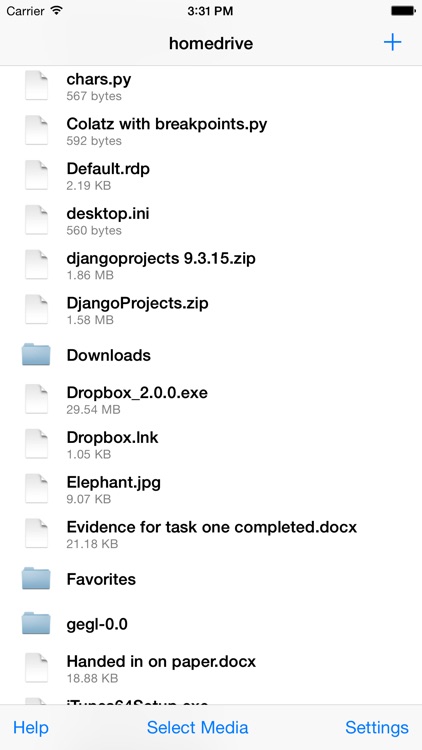422x750 pixels.
Task: Open the Help page
Action: [x=31, y=728]
